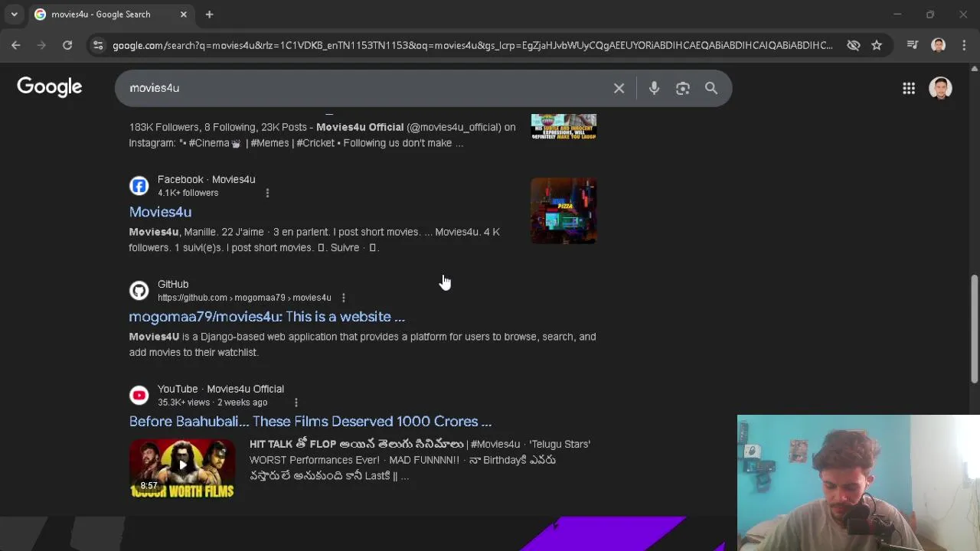This screenshot has width=980, height=551.
Task: Click the browser address bar URL
Action: (x=472, y=45)
